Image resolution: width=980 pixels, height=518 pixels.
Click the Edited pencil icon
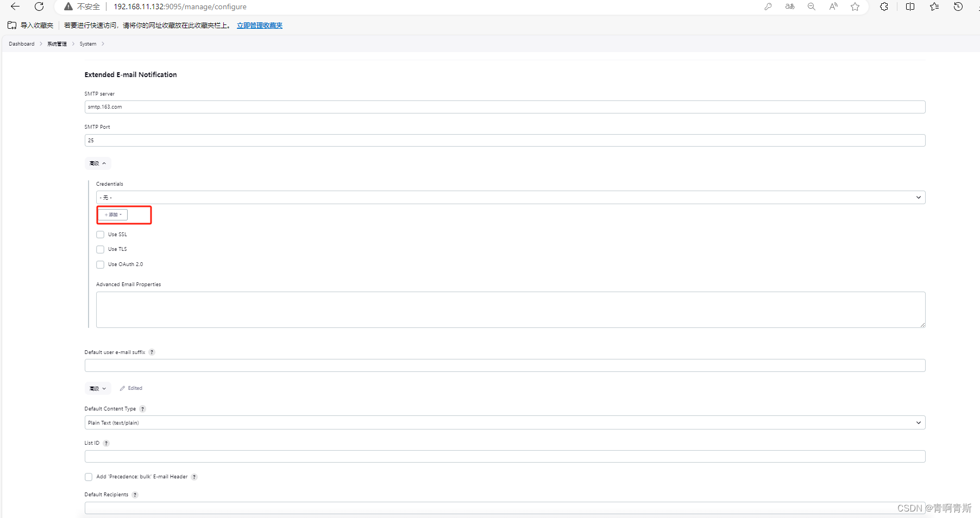(x=123, y=388)
